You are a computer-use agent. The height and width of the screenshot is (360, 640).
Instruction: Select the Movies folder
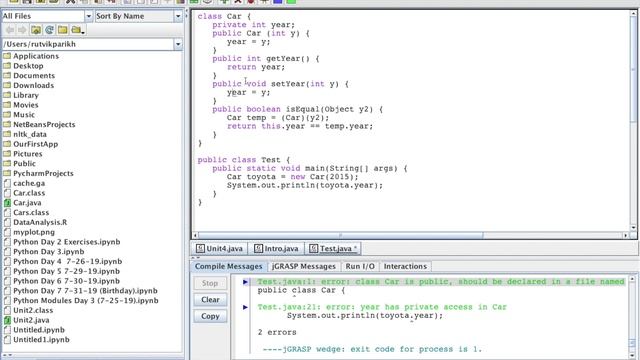point(26,105)
